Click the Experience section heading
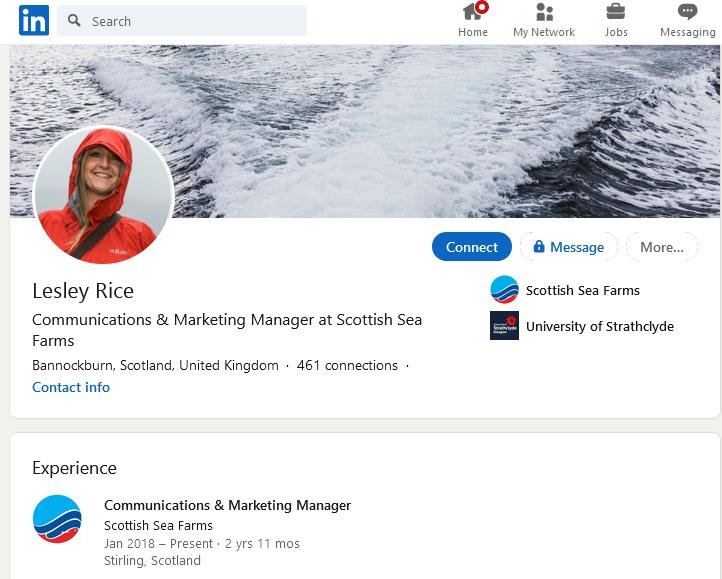Viewport: 722px width, 579px height. click(74, 468)
